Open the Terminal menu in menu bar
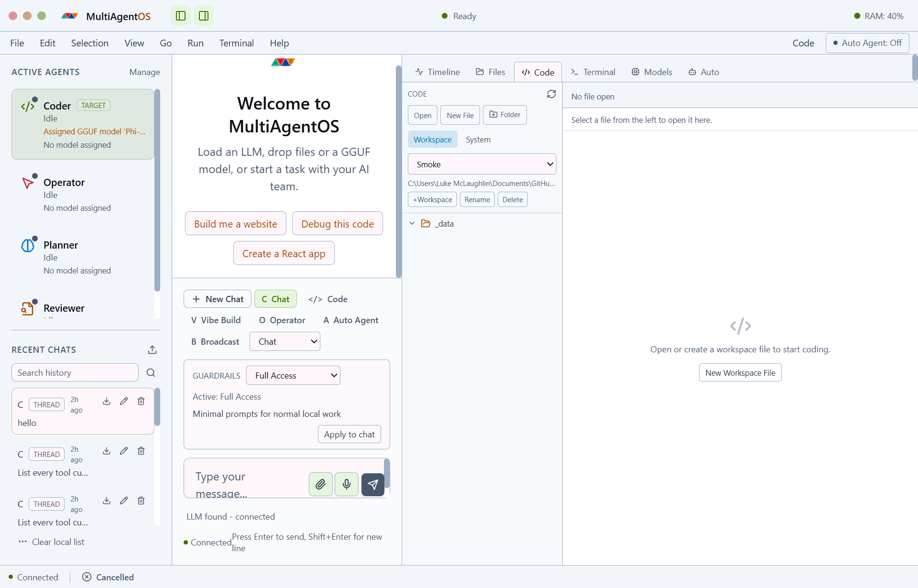 [x=237, y=43]
